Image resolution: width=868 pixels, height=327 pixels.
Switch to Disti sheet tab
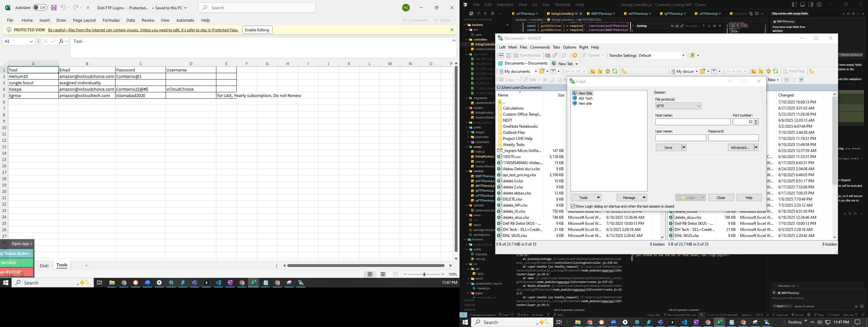tap(44, 266)
